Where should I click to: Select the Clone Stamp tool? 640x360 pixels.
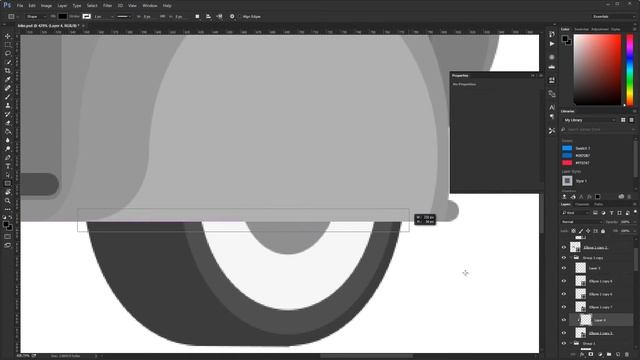tap(8, 105)
